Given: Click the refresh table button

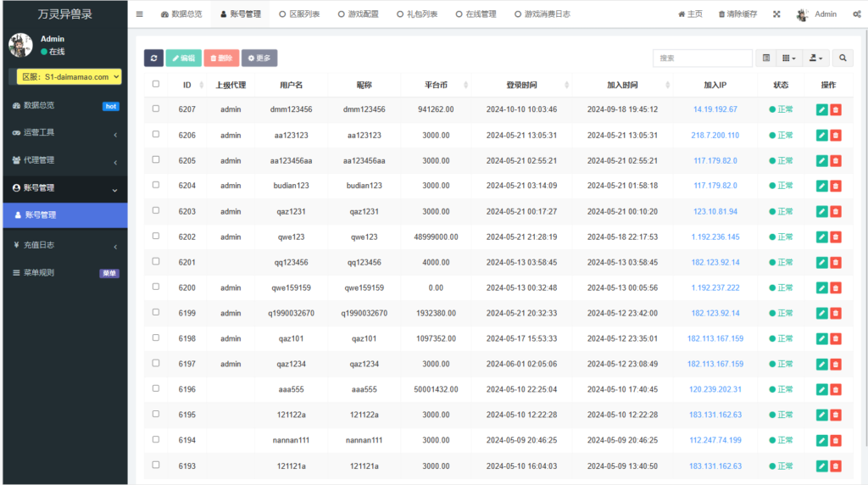Looking at the screenshot, I should point(153,59).
